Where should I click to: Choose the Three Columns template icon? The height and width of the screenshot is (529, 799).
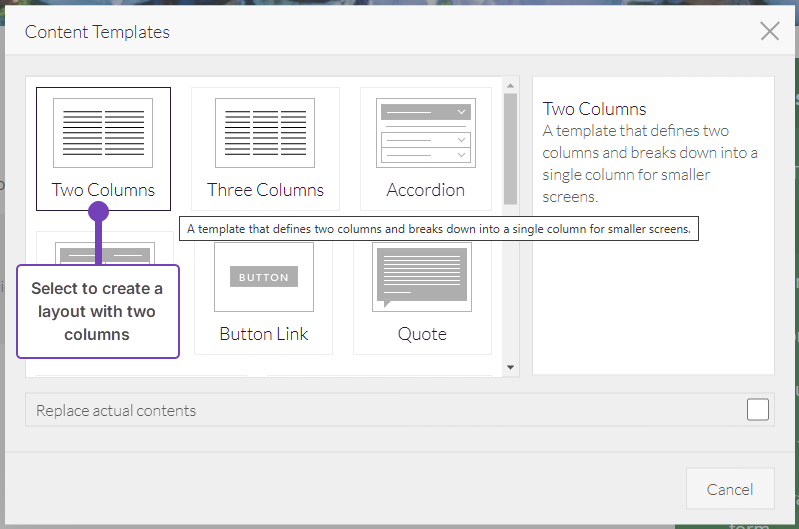[265, 133]
